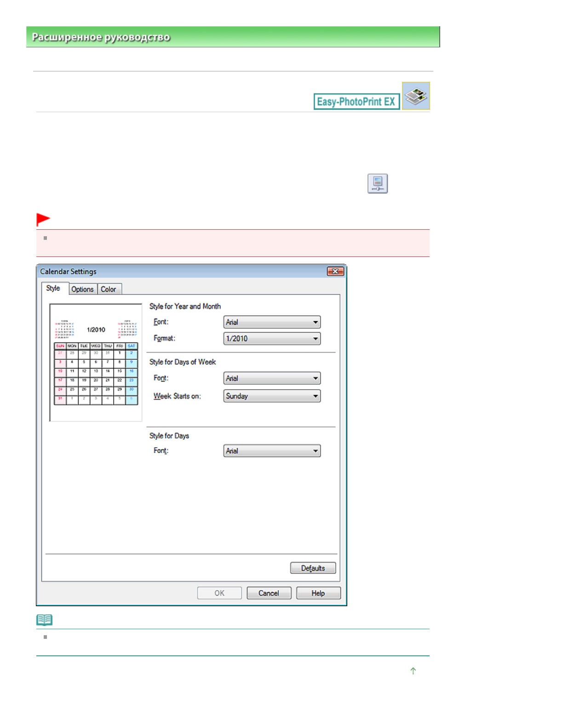Switch to the Color tab
The height and width of the screenshot is (728, 563).
coord(109,289)
